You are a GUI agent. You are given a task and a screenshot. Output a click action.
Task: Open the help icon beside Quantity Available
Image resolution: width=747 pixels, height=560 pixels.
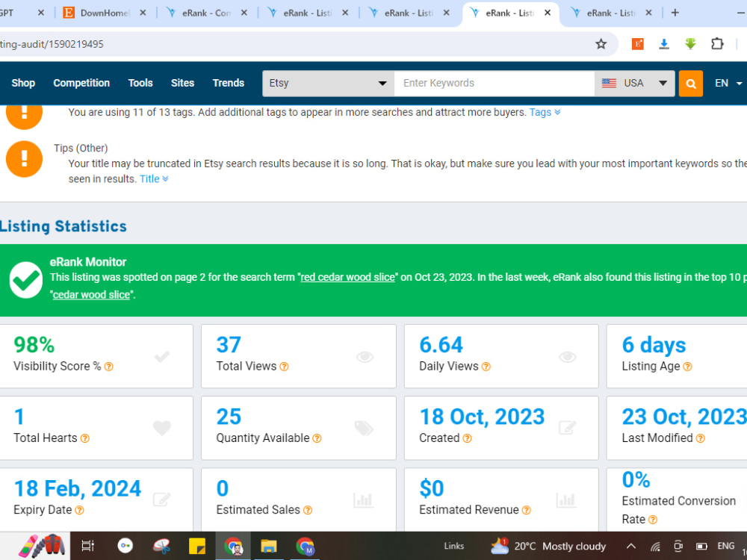click(x=317, y=438)
